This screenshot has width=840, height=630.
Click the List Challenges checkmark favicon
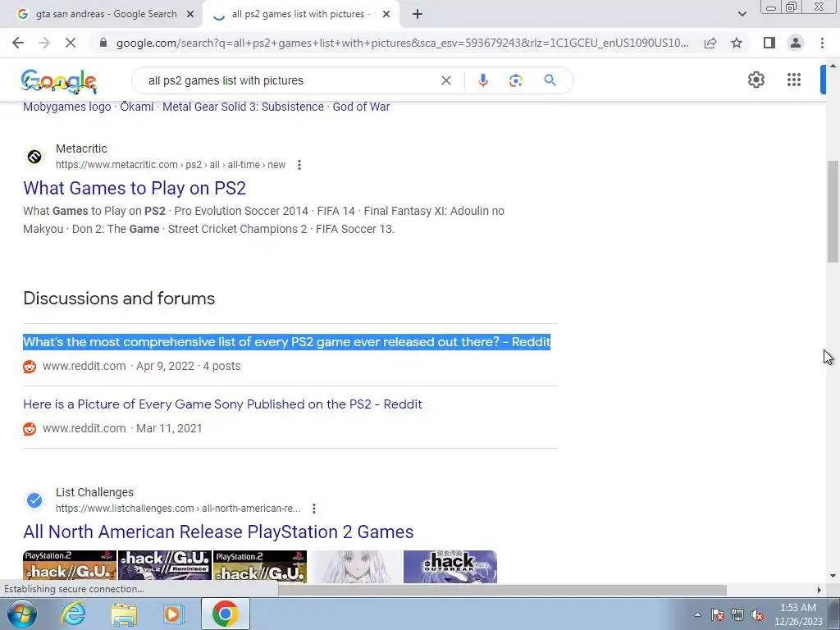pos(34,500)
